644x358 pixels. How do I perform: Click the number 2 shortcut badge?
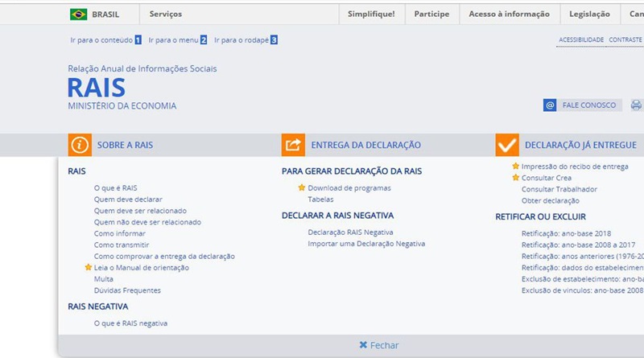click(204, 40)
